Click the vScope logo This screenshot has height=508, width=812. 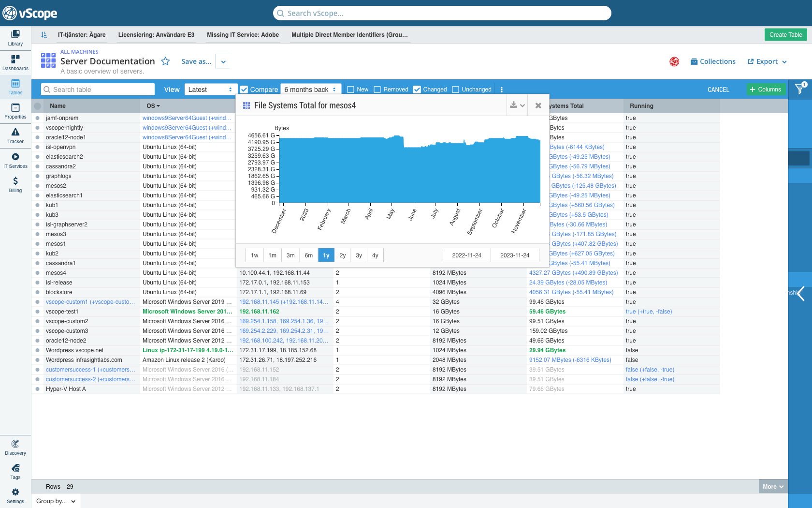pyautogui.click(x=30, y=13)
